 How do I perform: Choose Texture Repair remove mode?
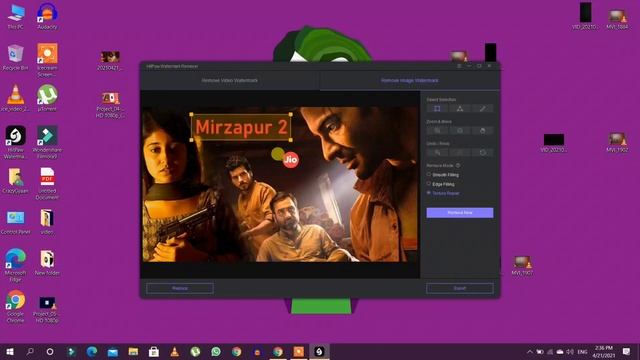click(x=443, y=193)
